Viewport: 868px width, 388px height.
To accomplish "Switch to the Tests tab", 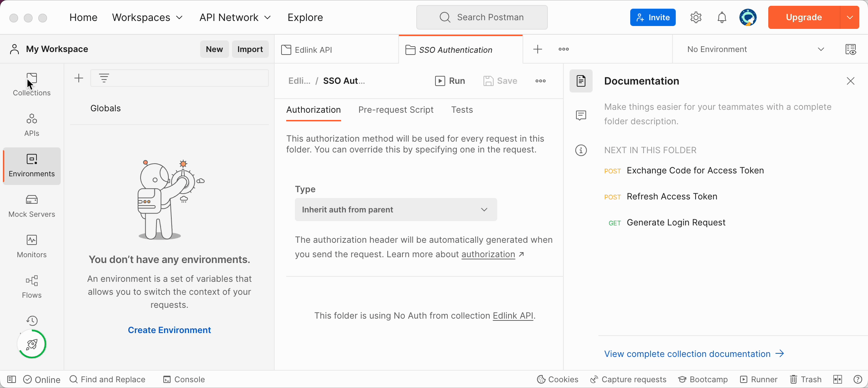I will tap(462, 110).
